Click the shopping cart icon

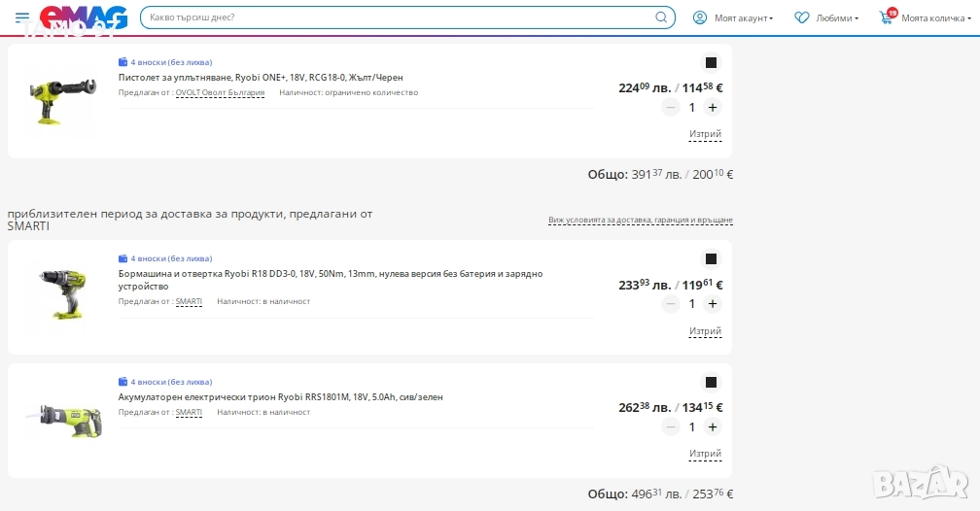click(887, 17)
